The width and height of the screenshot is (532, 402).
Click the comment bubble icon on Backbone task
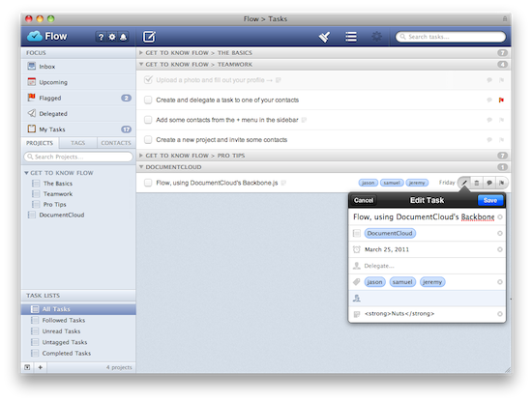(488, 183)
